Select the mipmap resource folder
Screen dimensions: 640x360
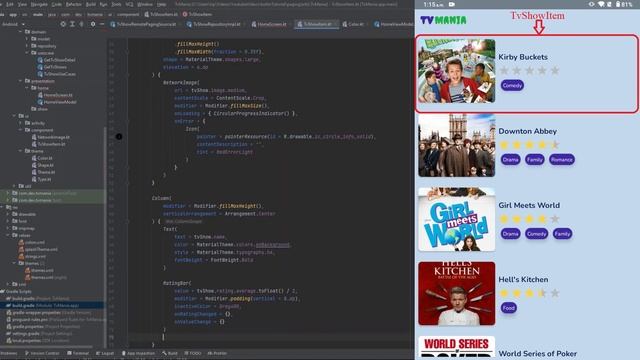[x=23, y=228]
